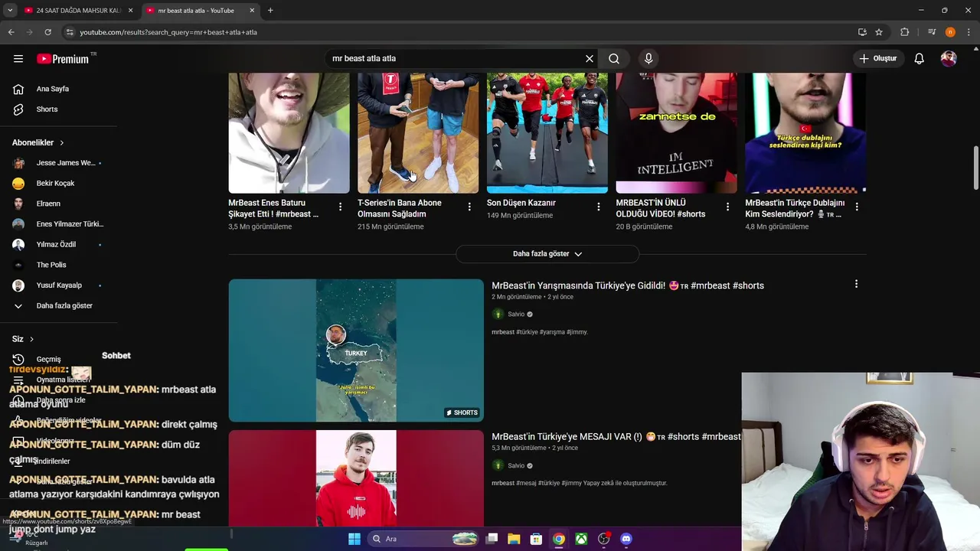Open Salvio channel under Türkiye'ye Gidildi video
This screenshot has width=980, height=551.
tap(516, 315)
